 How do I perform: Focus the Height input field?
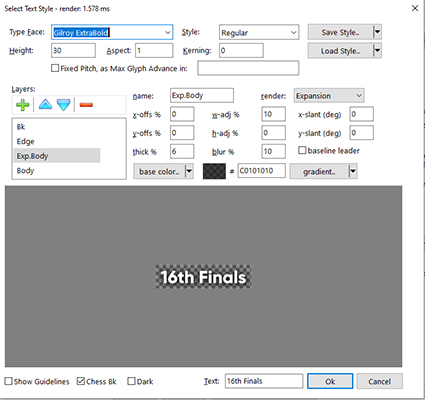coord(73,51)
